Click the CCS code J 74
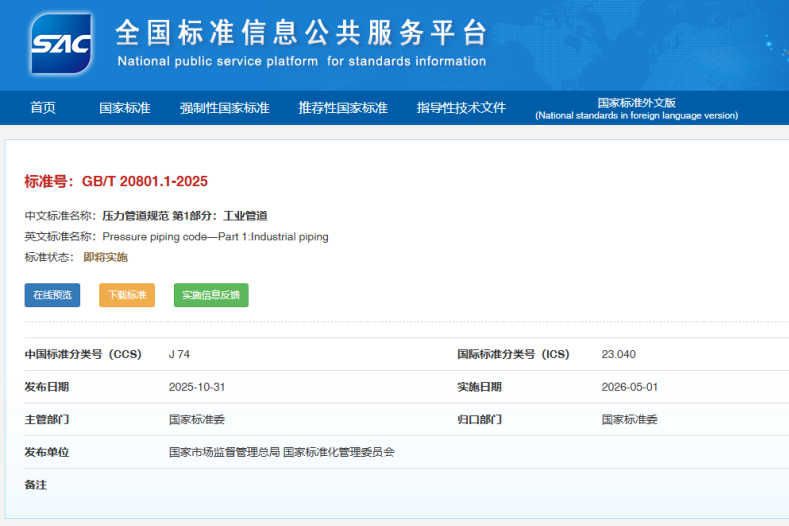The width and height of the screenshot is (789, 526). (179, 354)
